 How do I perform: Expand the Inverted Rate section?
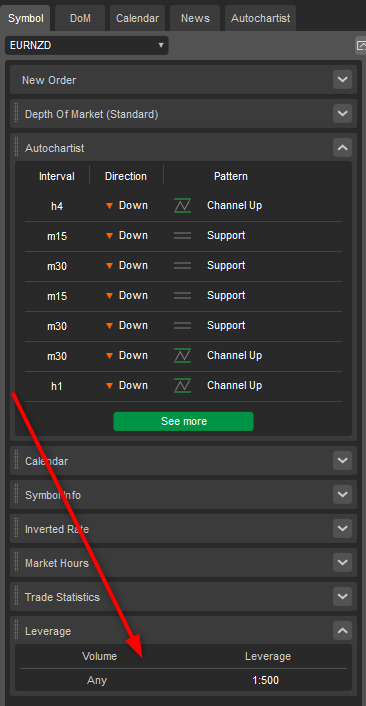pos(343,528)
